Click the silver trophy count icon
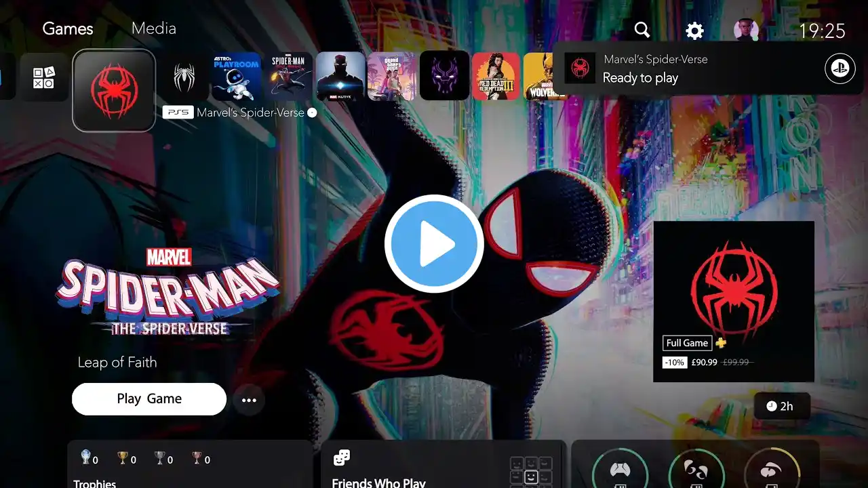This screenshot has width=868, height=488. [x=160, y=458]
